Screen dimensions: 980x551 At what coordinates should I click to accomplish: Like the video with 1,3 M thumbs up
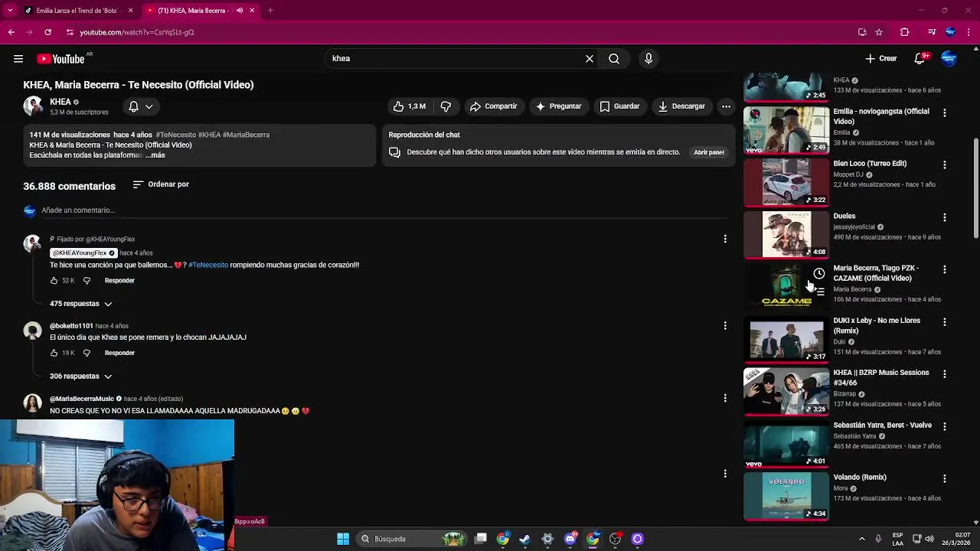tap(410, 106)
